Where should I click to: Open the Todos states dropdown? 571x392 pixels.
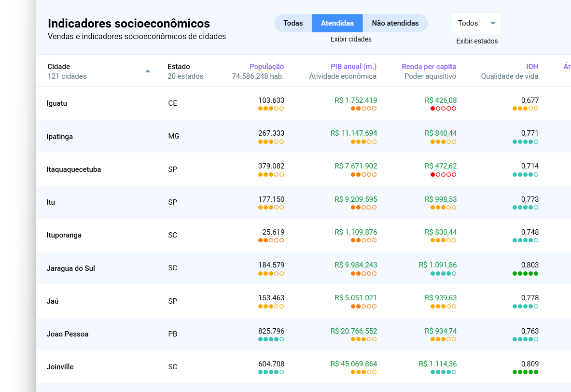click(x=477, y=23)
